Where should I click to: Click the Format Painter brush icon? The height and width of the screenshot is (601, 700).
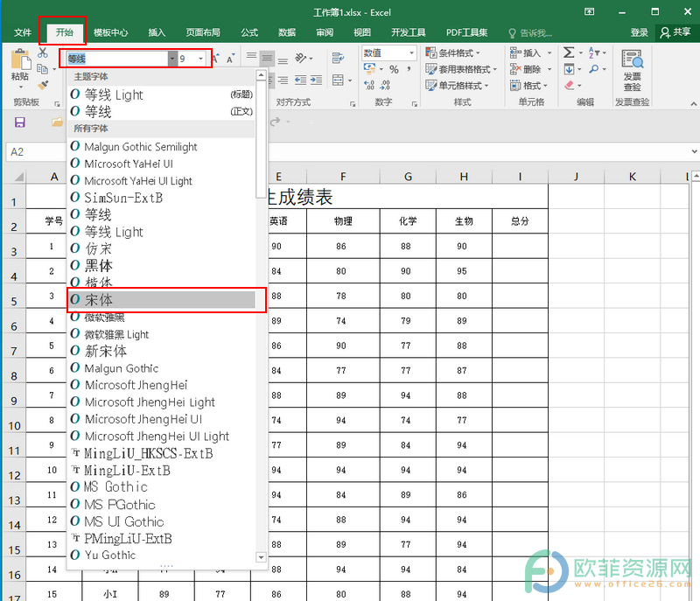43,85
